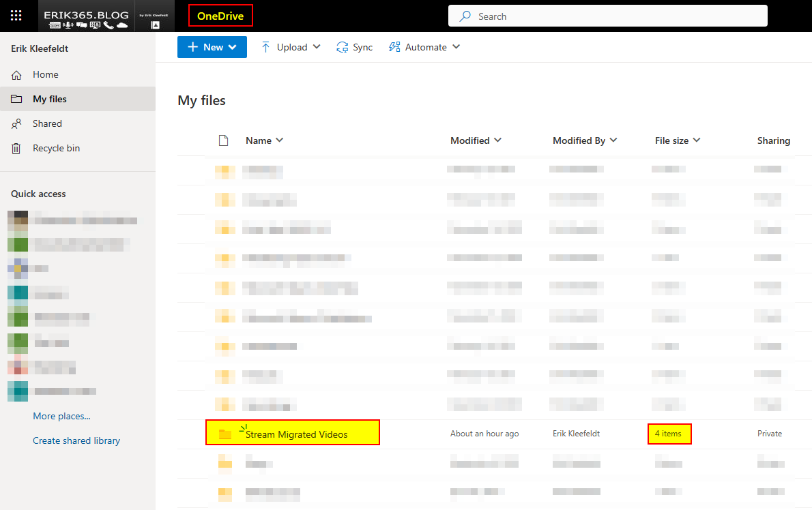The width and height of the screenshot is (812, 510).
Task: Click Create shared library link
Action: 76,440
